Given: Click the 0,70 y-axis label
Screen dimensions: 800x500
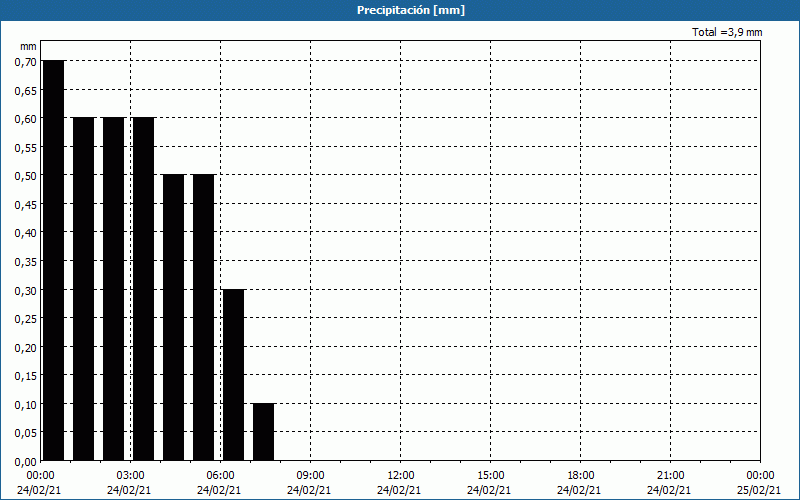Looking at the screenshot, I should coord(26,62).
